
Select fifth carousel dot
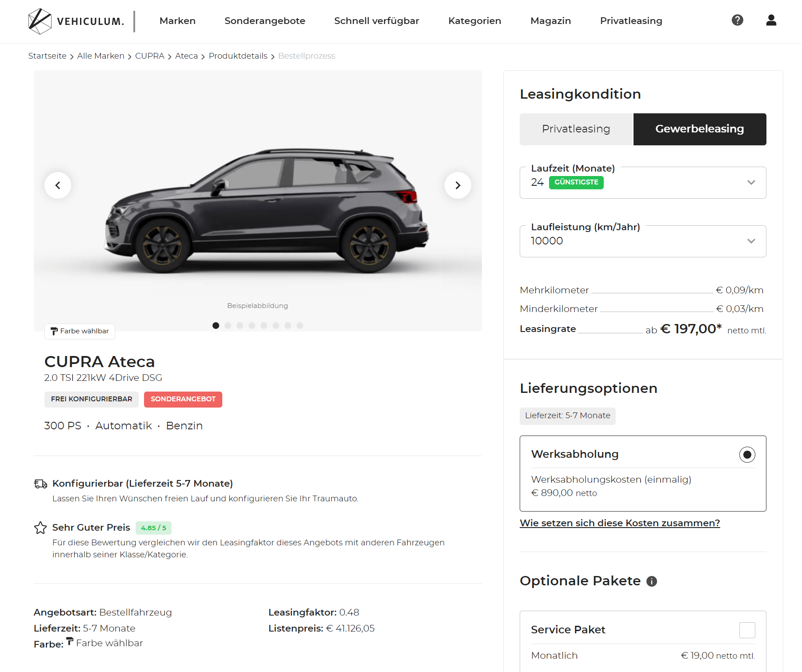[264, 326]
